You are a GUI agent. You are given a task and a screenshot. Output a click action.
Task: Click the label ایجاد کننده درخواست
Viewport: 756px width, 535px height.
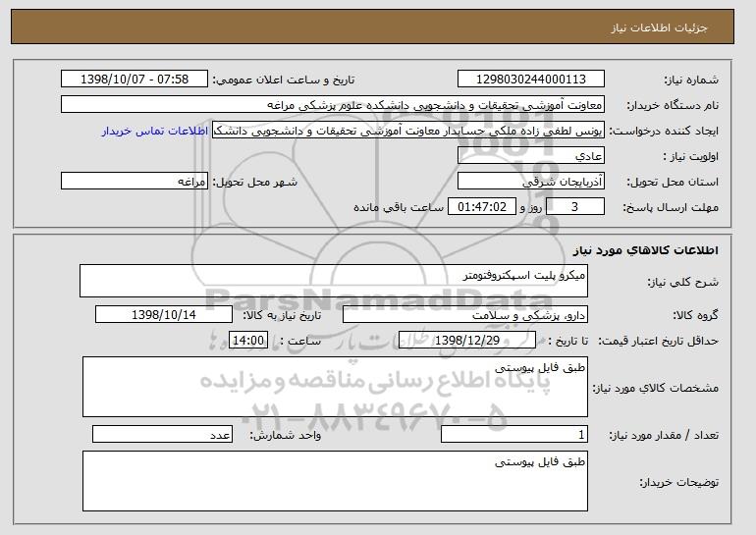[664, 131]
